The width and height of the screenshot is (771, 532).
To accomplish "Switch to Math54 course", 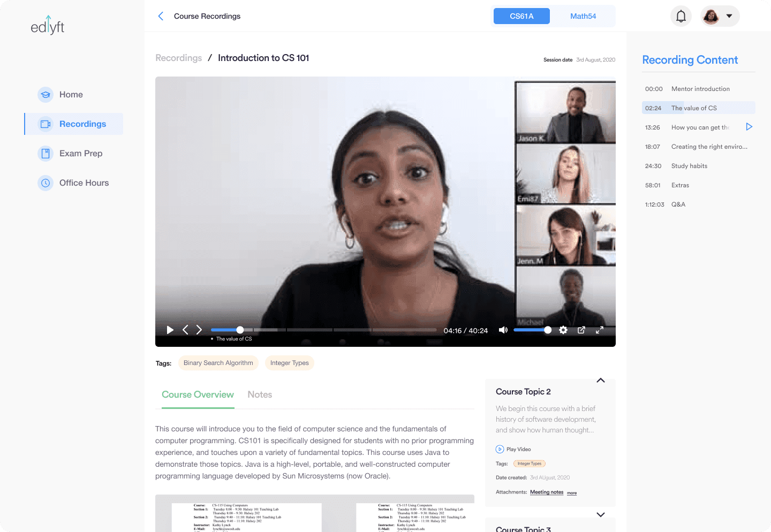I will [x=583, y=16].
